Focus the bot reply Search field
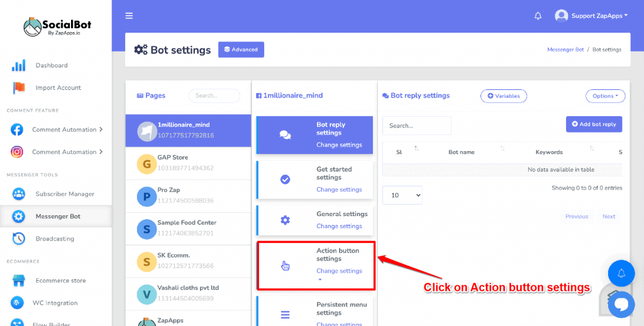This screenshot has width=644, height=326. click(x=417, y=126)
